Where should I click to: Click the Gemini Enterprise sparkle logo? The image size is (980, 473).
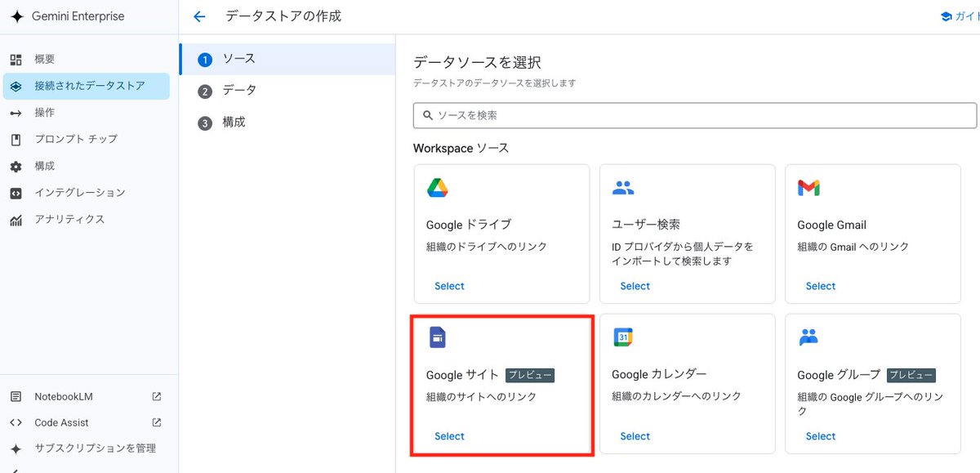[x=18, y=16]
